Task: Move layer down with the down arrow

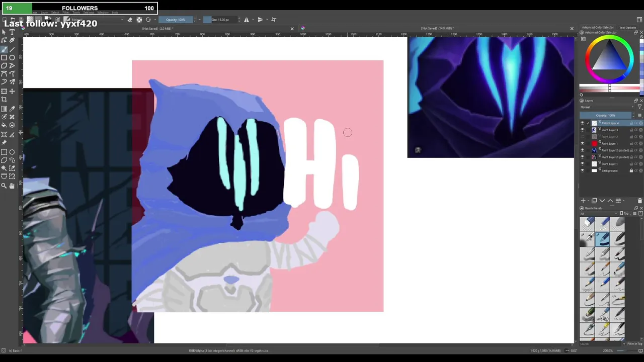Action: point(602,201)
